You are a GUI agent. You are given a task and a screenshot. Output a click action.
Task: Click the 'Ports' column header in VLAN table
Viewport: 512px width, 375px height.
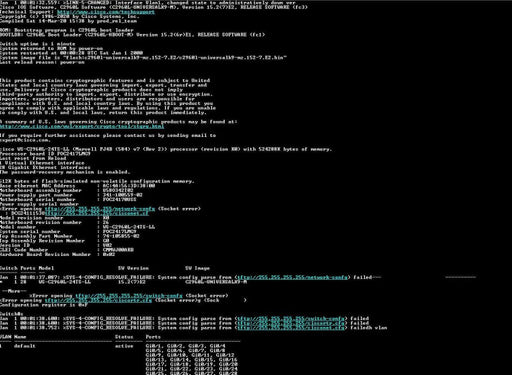point(153,337)
